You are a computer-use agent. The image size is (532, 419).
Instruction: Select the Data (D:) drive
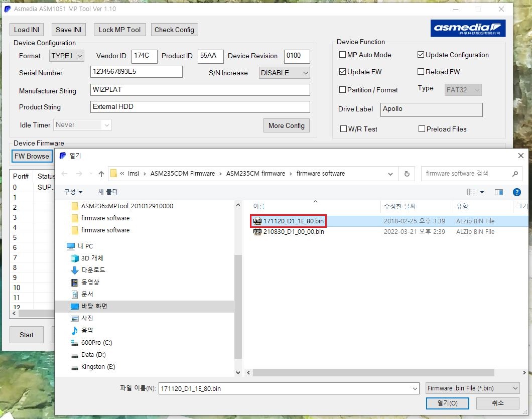(x=88, y=355)
